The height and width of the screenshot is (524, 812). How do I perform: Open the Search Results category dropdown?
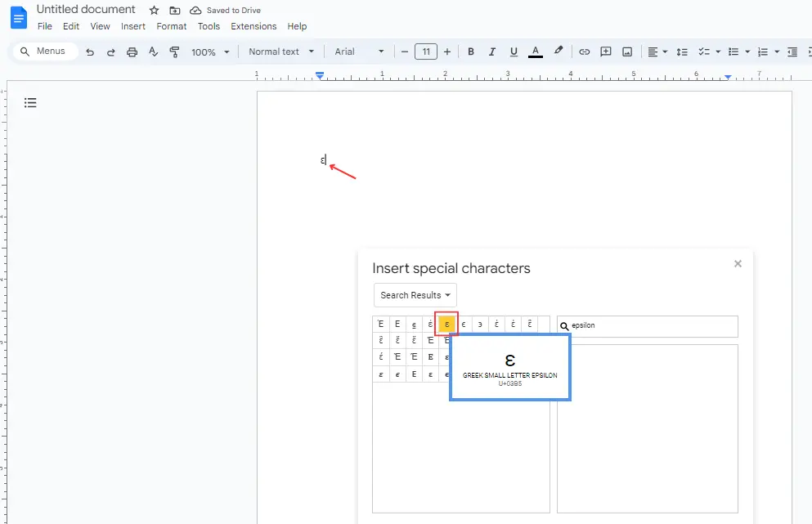415,295
